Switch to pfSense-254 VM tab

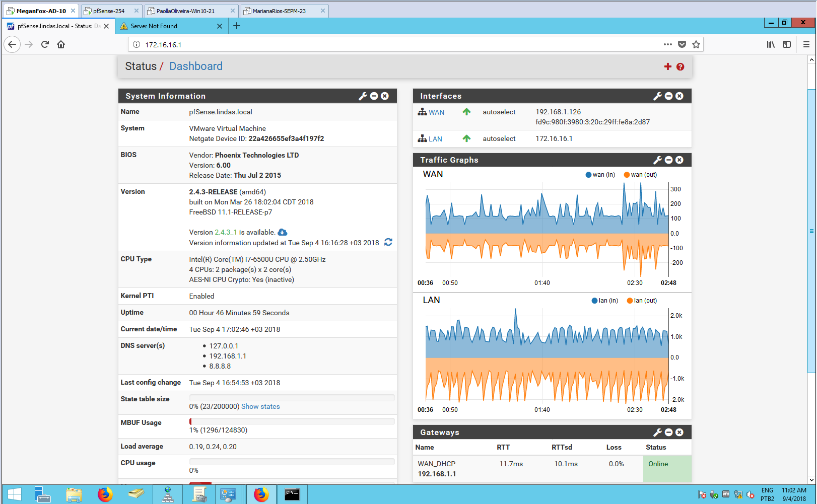(109, 11)
